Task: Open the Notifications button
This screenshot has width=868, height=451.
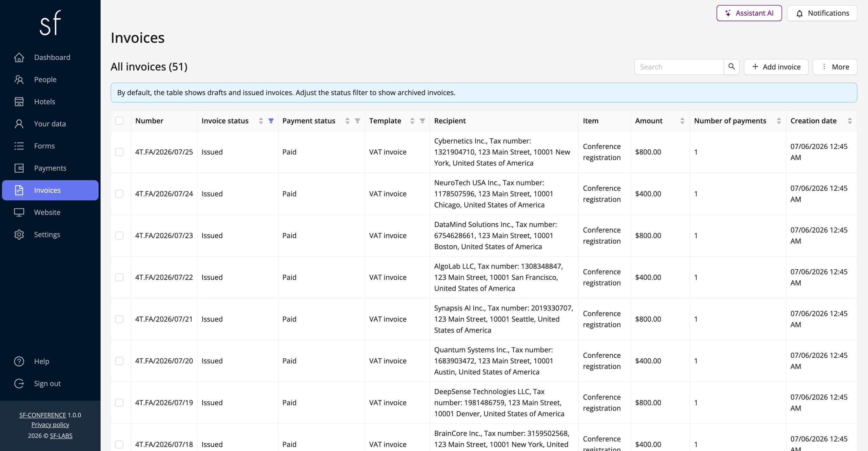Action: (822, 13)
